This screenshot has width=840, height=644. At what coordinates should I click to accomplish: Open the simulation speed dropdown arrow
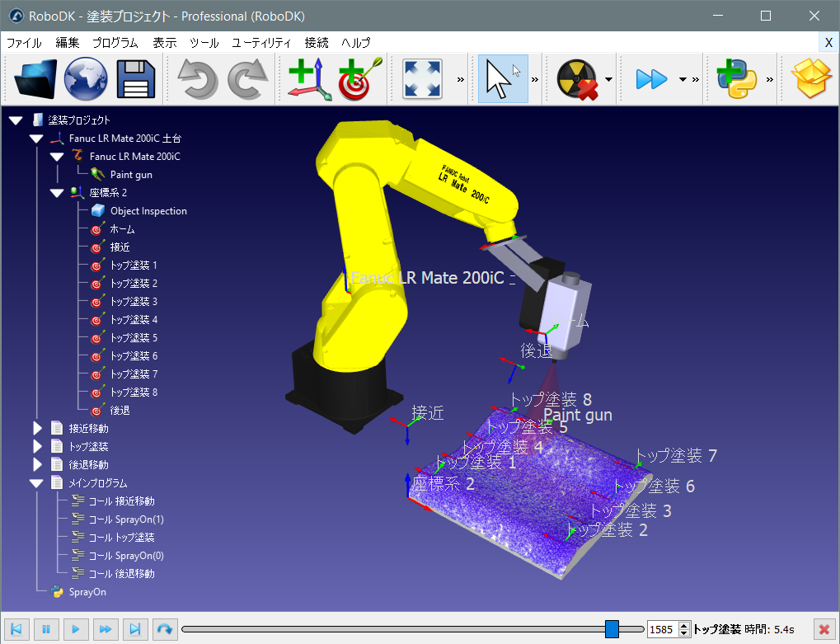coord(683,79)
